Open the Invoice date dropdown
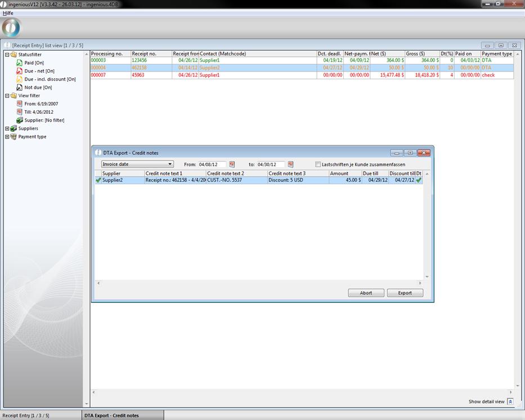 coord(137,164)
